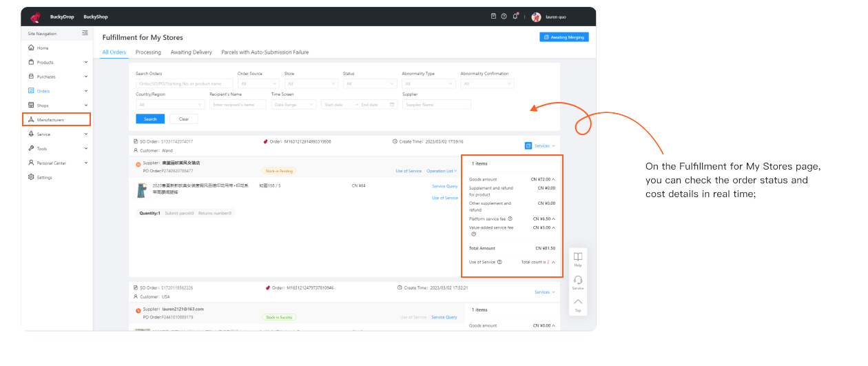Click the Awaiting Merging button
Image resolution: width=868 pixels, height=366 pixels.
click(x=564, y=37)
